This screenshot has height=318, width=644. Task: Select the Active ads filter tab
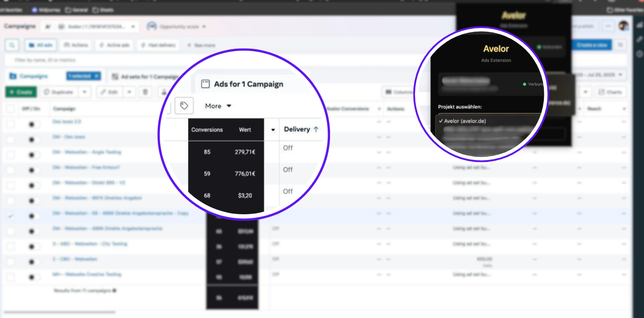tap(114, 45)
